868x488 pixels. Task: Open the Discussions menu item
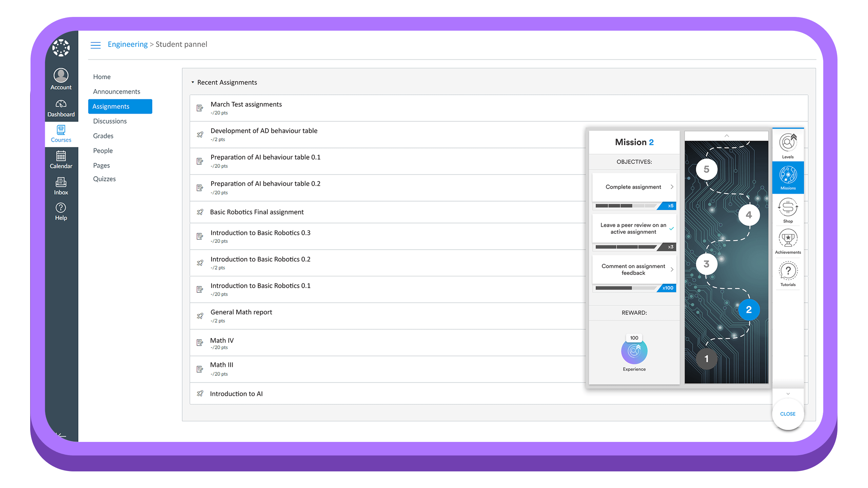point(110,121)
